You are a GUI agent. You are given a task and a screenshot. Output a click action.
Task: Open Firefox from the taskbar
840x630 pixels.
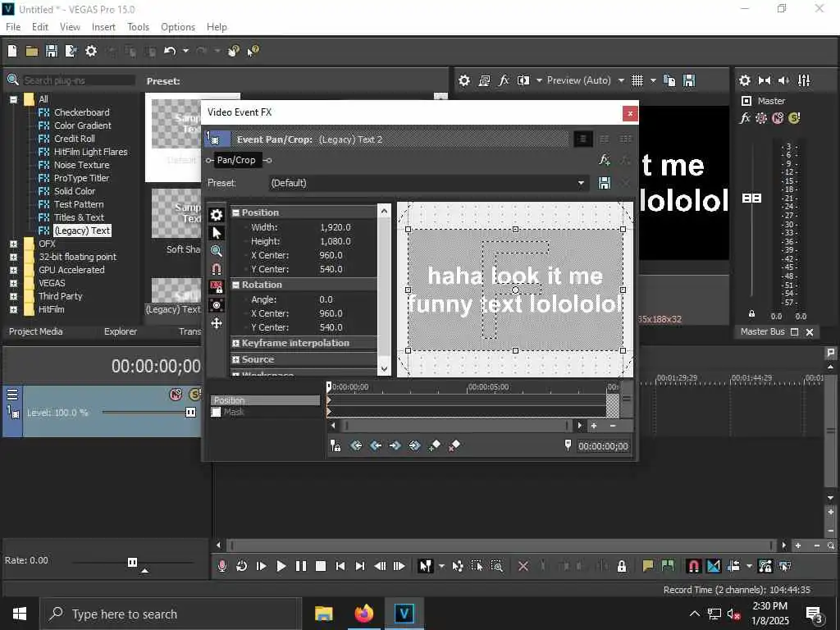363,614
